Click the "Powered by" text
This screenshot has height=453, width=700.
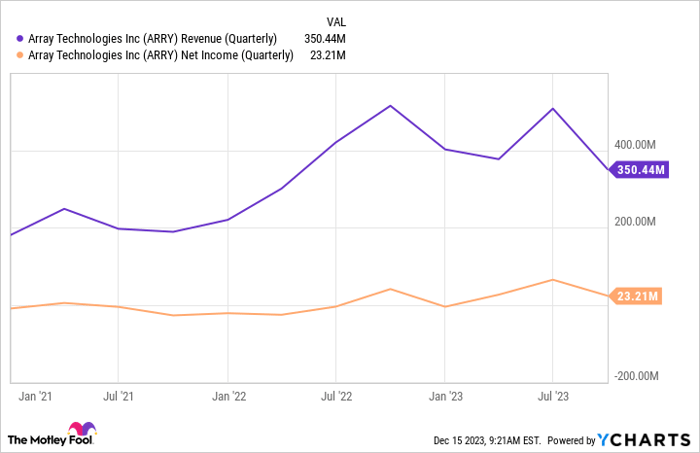571,441
